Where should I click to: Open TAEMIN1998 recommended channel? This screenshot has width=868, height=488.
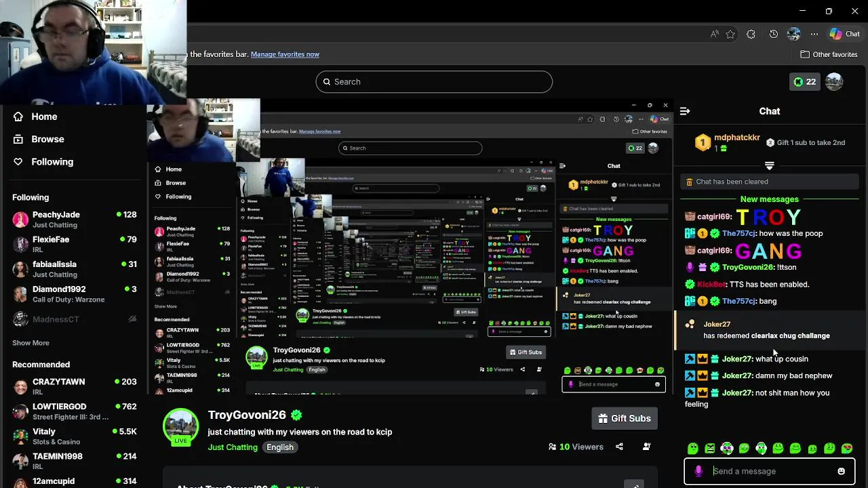[73, 461]
